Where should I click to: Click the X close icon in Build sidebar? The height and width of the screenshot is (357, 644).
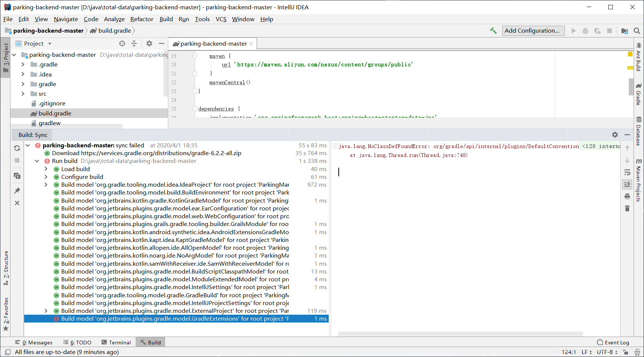tap(17, 203)
